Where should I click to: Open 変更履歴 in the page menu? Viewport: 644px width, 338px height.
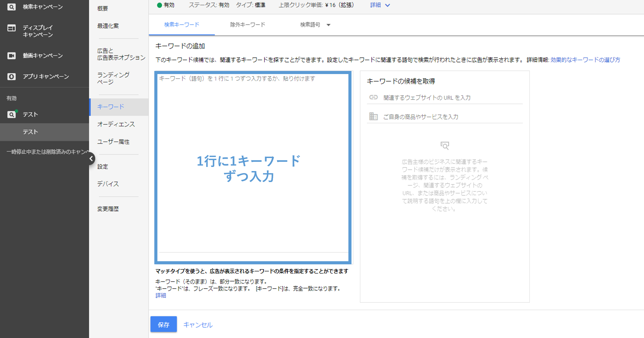click(x=108, y=209)
